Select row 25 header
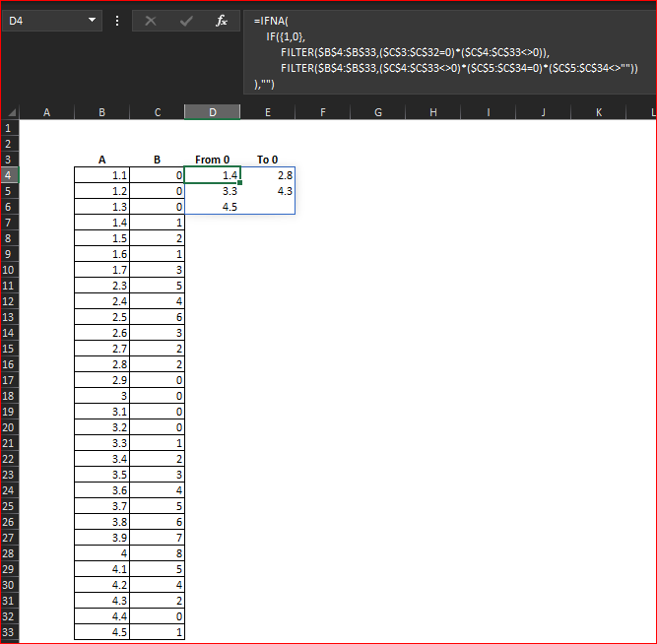Viewport: 657px width, 644px height. point(10,506)
